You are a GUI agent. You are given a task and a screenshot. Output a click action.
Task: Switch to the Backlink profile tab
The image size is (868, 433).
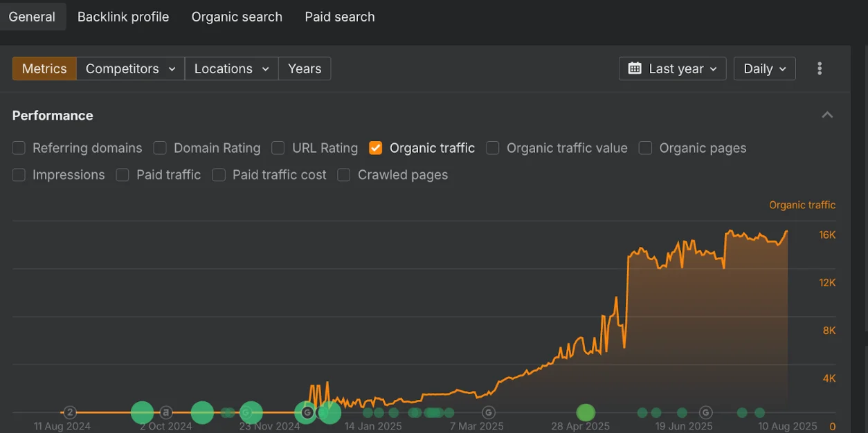click(x=123, y=17)
